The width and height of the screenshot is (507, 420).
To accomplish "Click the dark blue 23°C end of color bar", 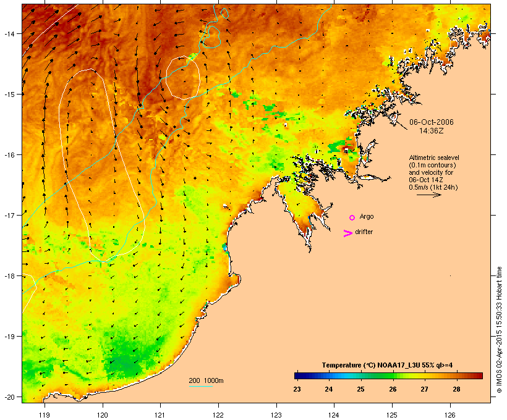I will click(298, 376).
